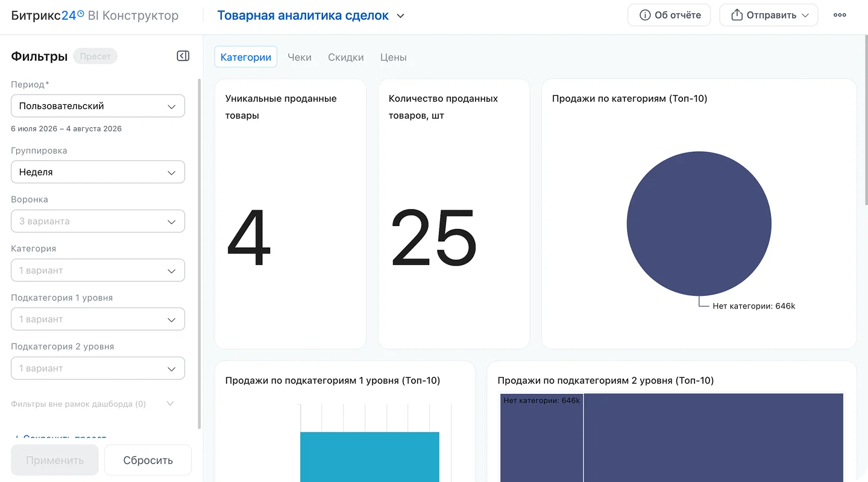Open the Период Пользовательский dropdown
This screenshot has width=868, height=482.
(x=98, y=106)
